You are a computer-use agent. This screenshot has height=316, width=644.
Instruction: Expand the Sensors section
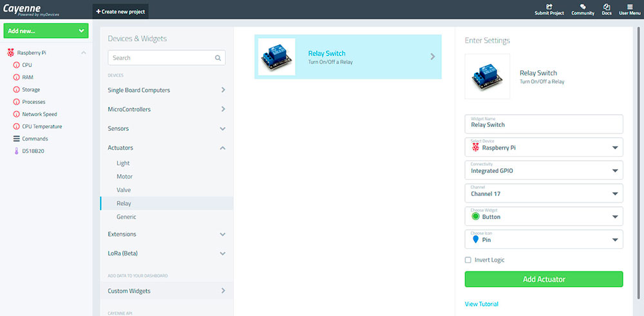166,129
